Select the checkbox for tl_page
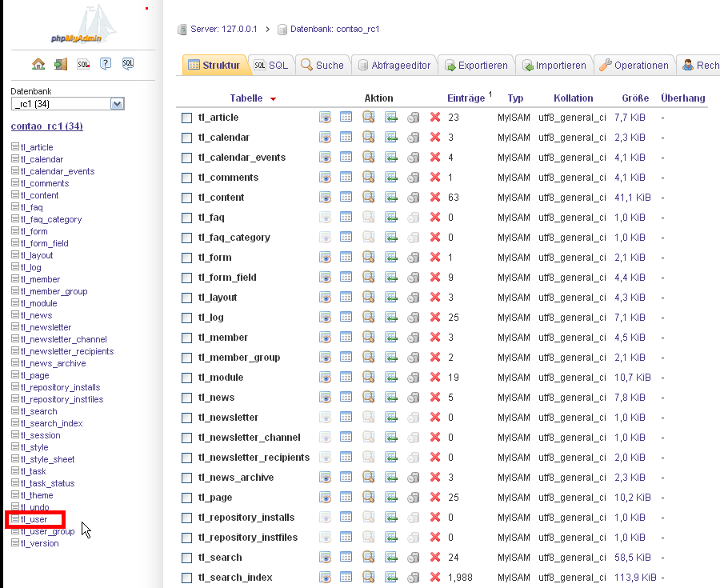Viewport: 720px width, 588px height. (x=186, y=497)
